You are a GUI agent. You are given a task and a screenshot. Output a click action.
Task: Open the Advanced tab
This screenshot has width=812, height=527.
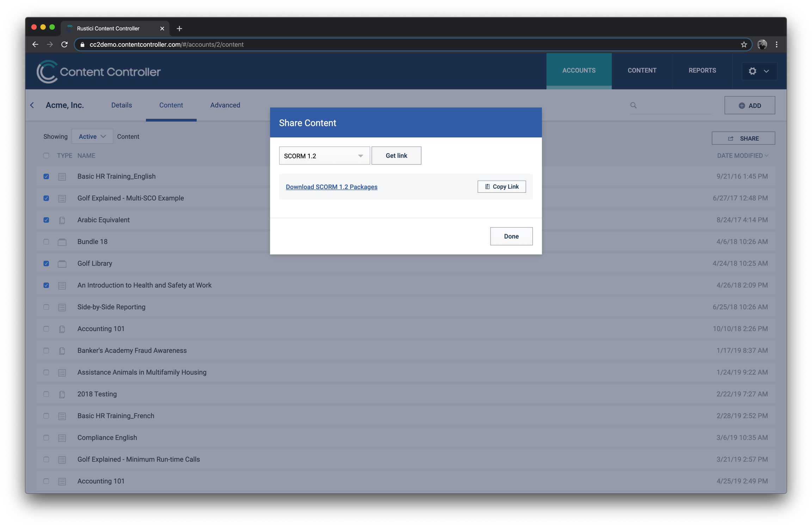click(225, 105)
